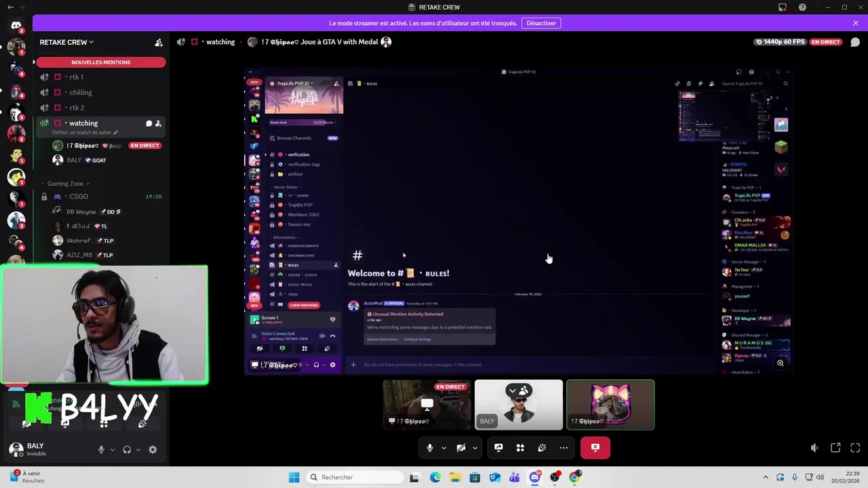Enter full screen for the stream
This screenshot has height=488, width=868.
tap(855, 448)
